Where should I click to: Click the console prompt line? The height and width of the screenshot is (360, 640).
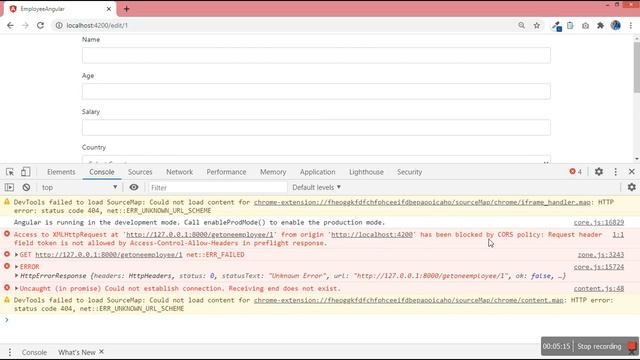pyautogui.click(x=320, y=320)
